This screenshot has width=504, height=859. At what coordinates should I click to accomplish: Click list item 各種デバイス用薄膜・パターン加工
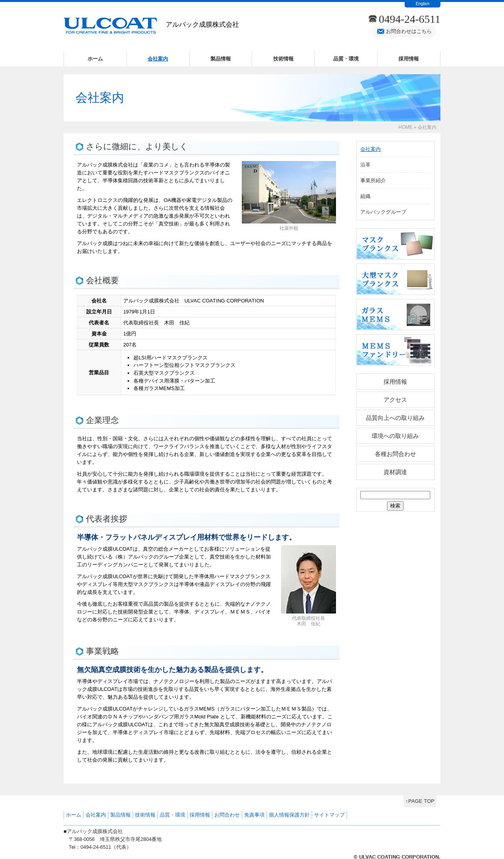coord(174,381)
